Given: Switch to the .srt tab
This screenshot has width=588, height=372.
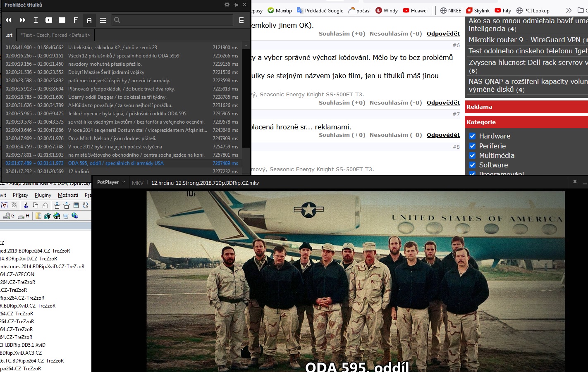Looking at the screenshot, I should tap(9, 35).
